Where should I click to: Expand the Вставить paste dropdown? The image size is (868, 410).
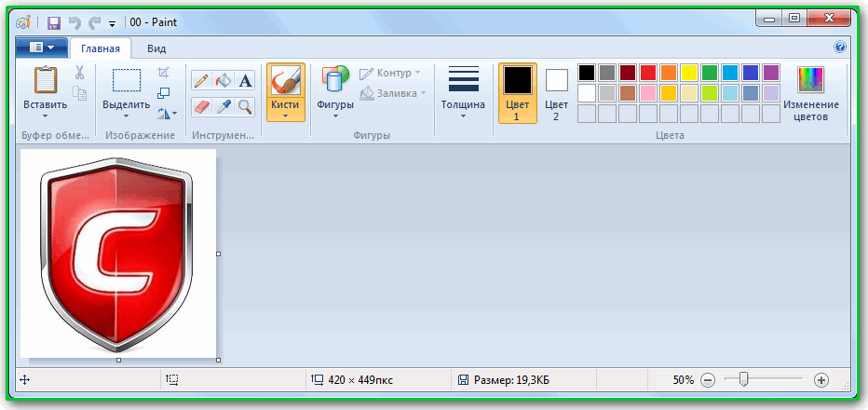coord(46,116)
